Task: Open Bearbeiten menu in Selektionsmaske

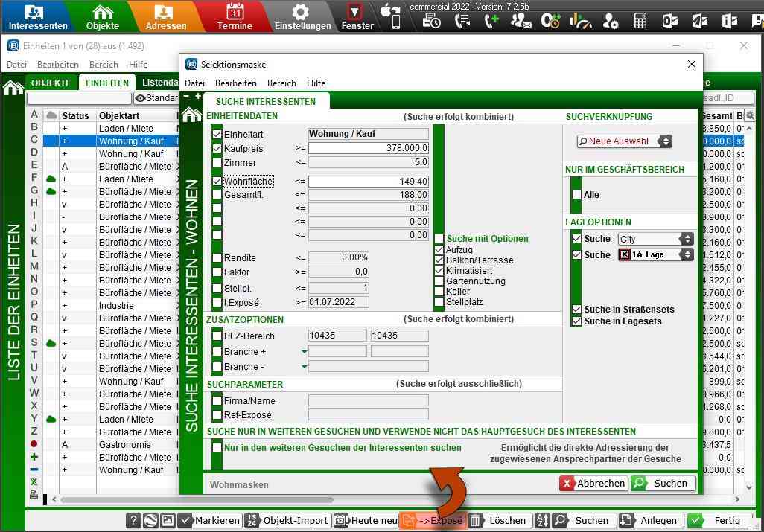Action: tap(235, 83)
